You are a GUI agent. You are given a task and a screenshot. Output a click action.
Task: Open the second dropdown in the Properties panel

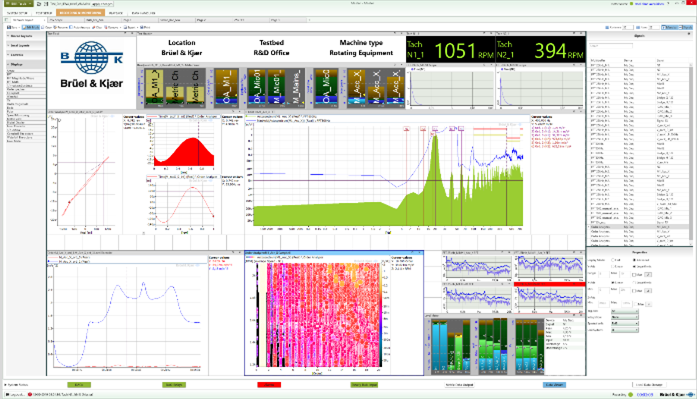tap(625, 317)
